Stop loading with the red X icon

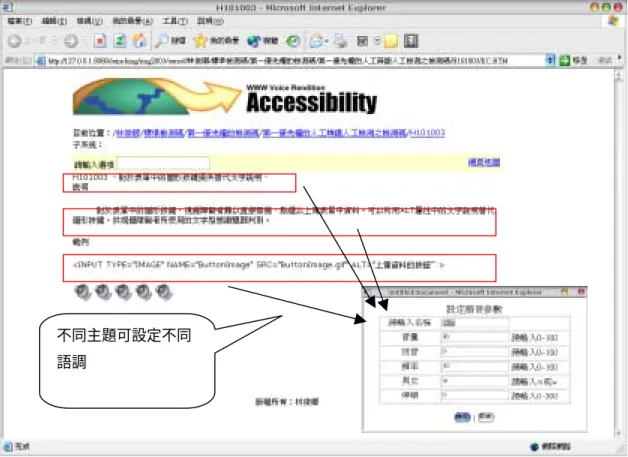tap(100, 41)
